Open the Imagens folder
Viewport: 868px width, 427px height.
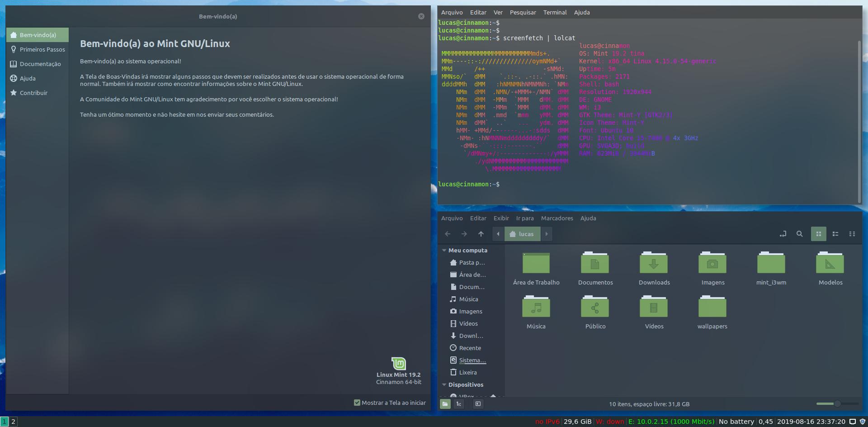click(713, 269)
